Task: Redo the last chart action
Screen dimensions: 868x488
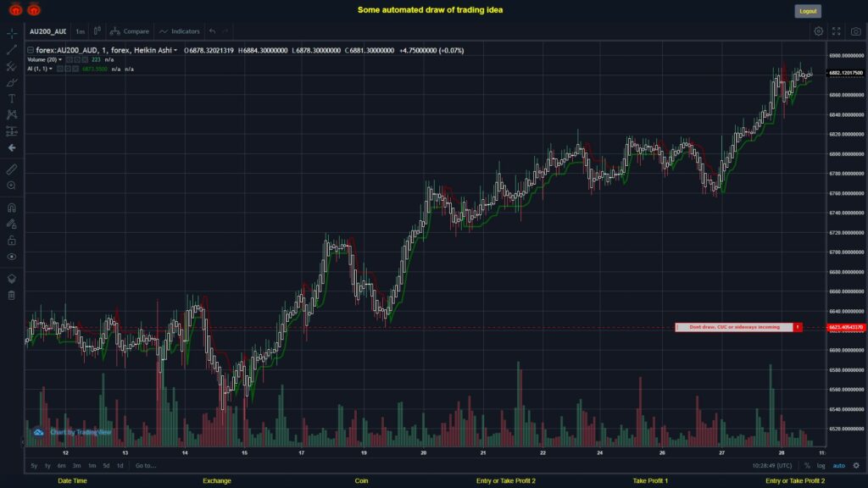Action: [225, 31]
